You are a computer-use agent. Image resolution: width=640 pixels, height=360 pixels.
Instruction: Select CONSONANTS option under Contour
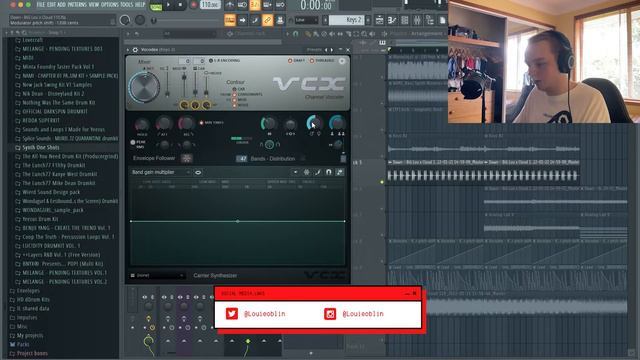248,94
